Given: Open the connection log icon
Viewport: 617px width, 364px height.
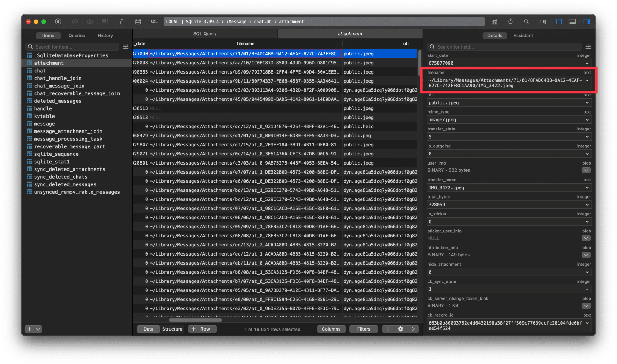Looking at the screenshot, I should pos(105,21).
